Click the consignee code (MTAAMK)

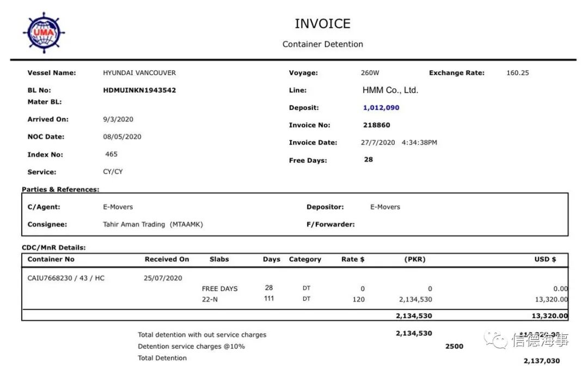[x=186, y=224]
